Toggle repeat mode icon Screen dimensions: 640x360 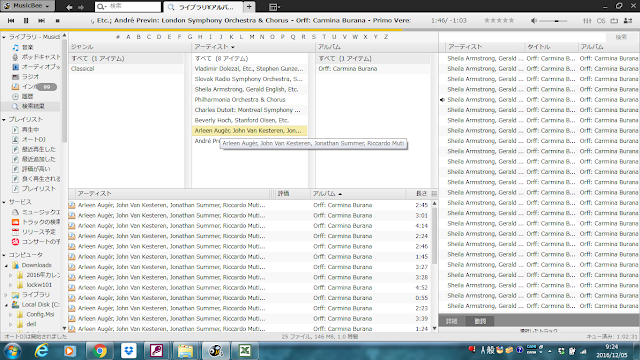pyautogui.click(x=614, y=20)
